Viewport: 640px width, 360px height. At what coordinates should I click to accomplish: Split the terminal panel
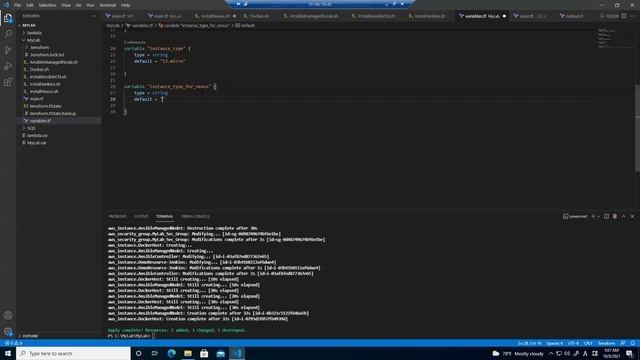(606, 216)
